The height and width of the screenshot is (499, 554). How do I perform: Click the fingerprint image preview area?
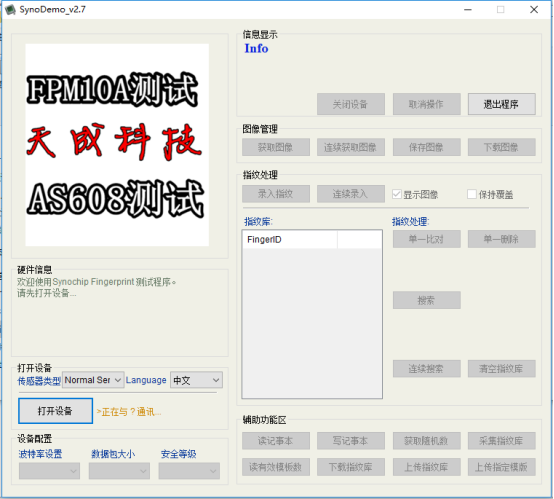coord(117,145)
